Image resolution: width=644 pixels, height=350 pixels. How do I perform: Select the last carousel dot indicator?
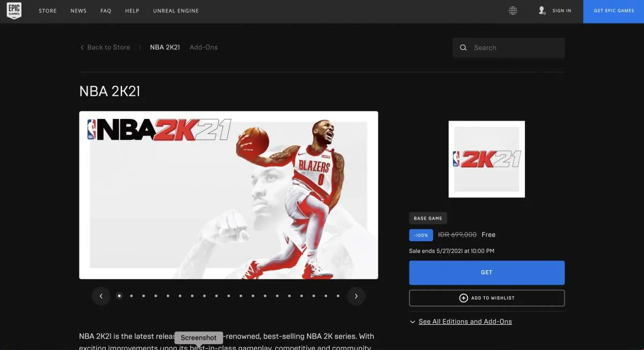338,296
